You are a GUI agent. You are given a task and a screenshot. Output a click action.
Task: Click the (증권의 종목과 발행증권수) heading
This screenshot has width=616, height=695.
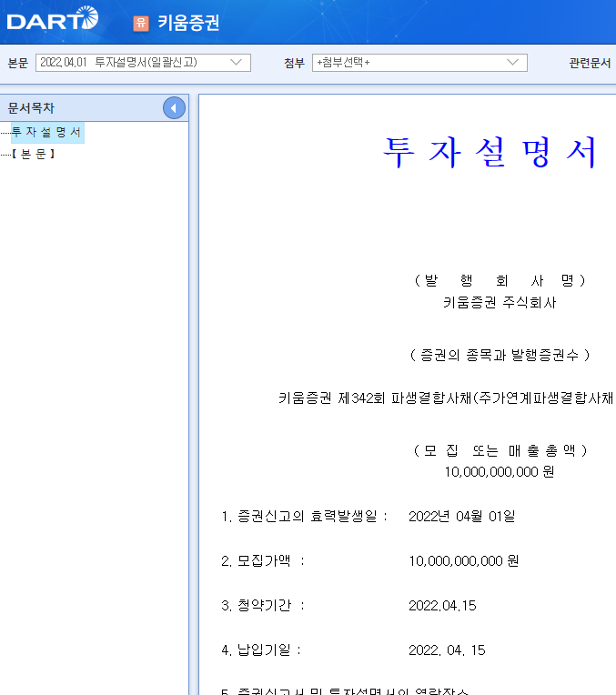[x=500, y=355]
